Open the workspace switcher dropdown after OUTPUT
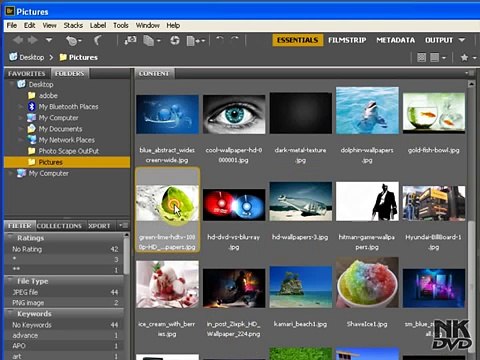This screenshot has height=360, width=480. point(462,40)
